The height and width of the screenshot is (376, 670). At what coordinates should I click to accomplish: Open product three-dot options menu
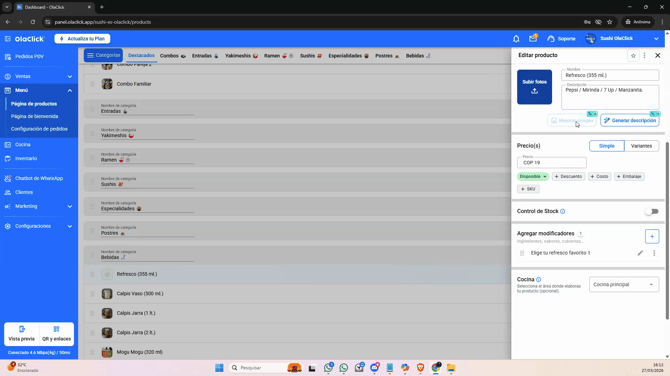point(645,56)
